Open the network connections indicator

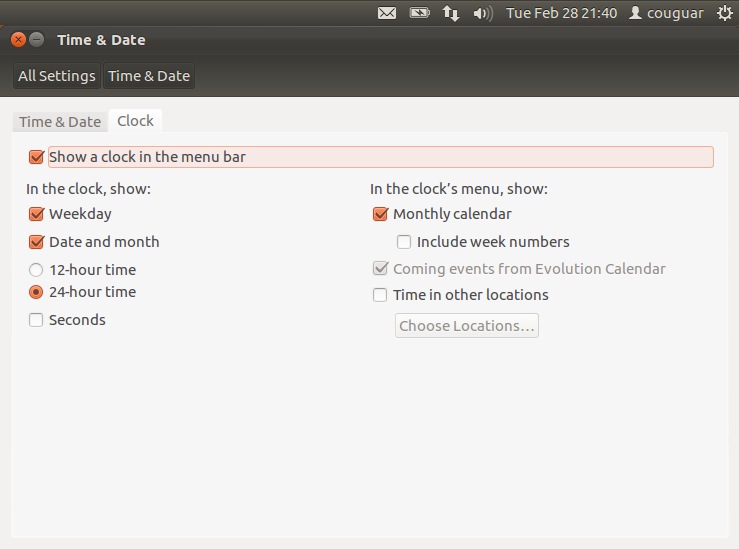click(x=451, y=13)
